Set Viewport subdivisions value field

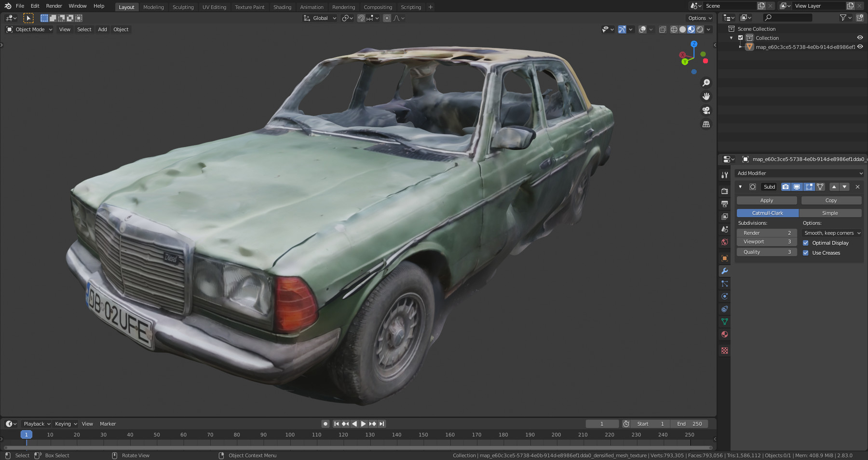[x=766, y=241]
